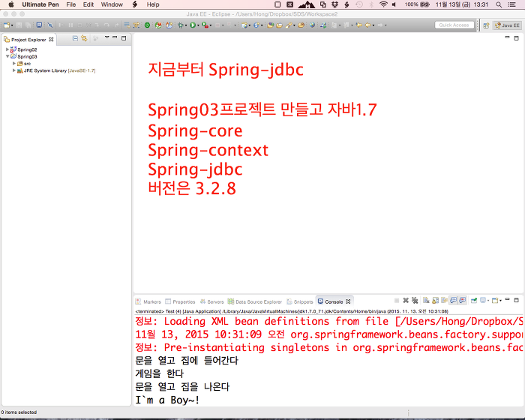Open the Ultimate Pen app menu
The width and height of the screenshot is (525, 420).
coord(40,4)
